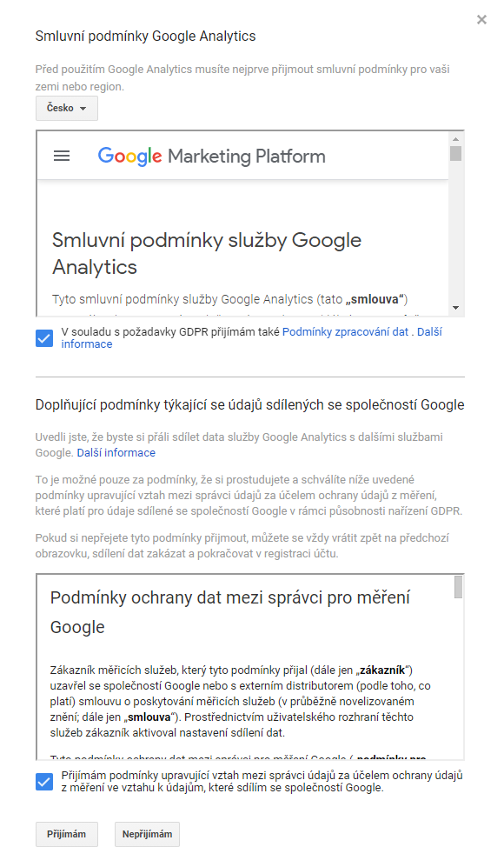
Task: Click the Google Marketing Platform logo
Action: point(211,156)
